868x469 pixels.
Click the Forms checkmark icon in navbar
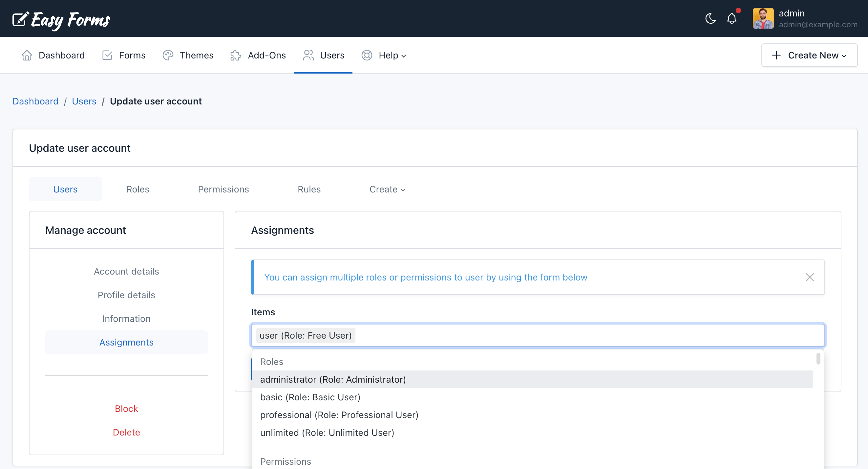107,55
